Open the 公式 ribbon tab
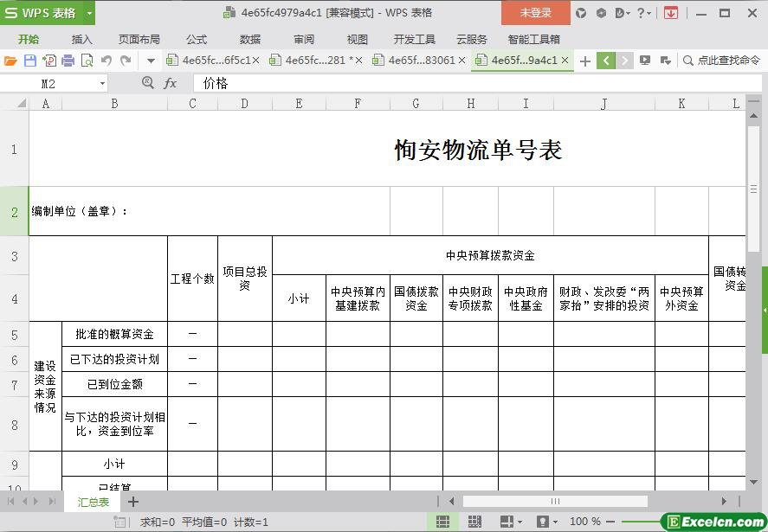768x532 pixels. 197,39
